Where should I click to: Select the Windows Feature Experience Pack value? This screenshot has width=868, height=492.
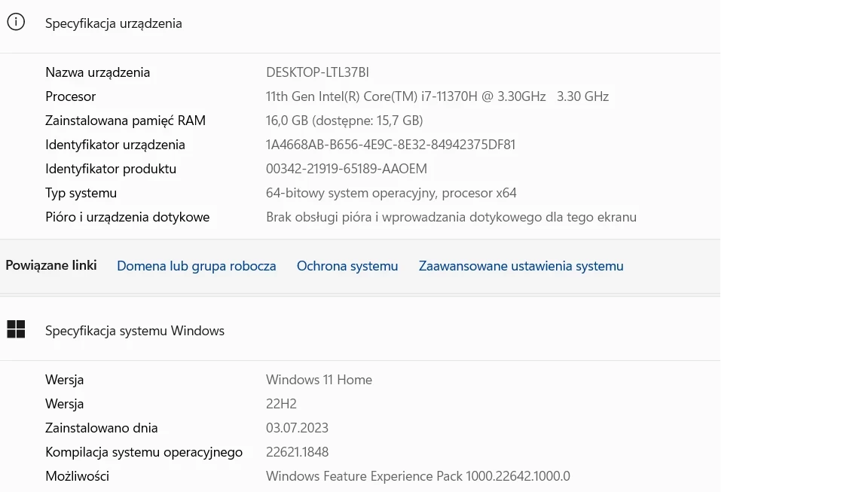[418, 476]
